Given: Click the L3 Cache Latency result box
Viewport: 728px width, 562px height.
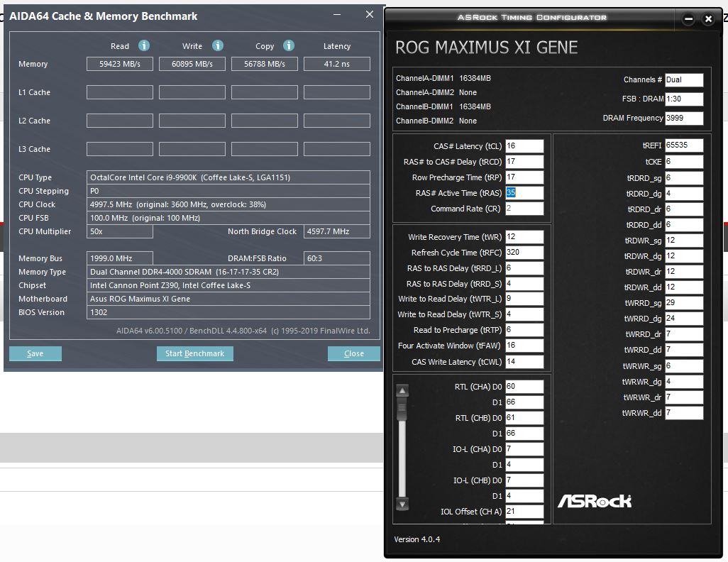Looking at the screenshot, I should click(x=337, y=149).
